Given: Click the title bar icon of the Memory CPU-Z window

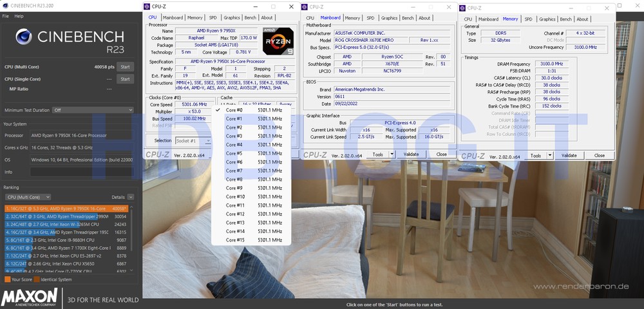Looking at the screenshot, I should click(x=463, y=8).
